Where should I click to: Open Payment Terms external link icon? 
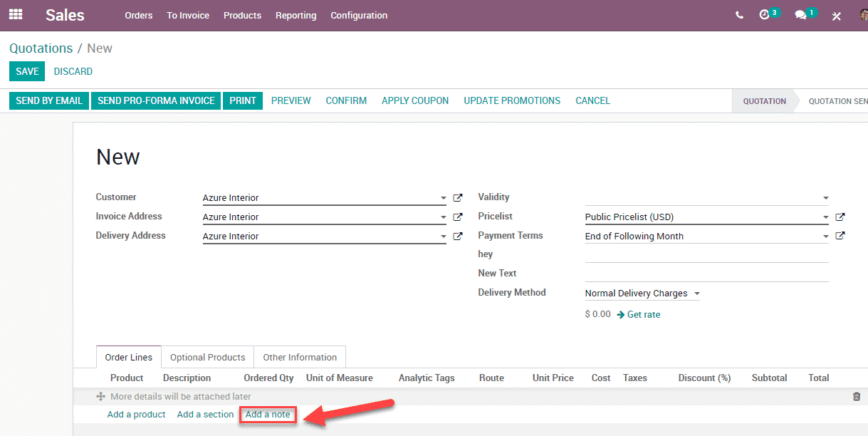tap(840, 236)
